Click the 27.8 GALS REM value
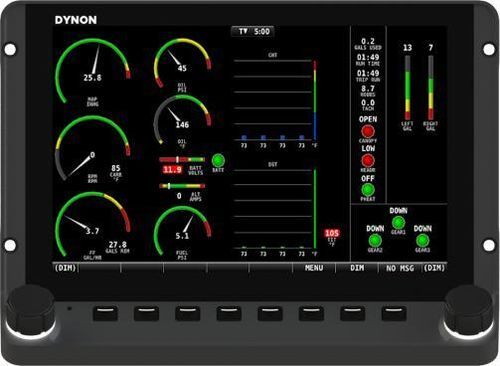Screen dimensions: 500x366 click(x=118, y=245)
